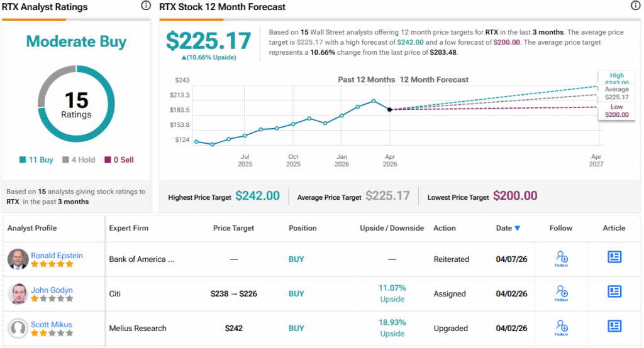Open Ronald Epstein's analyst profile link
The height and width of the screenshot is (348, 644).
(x=57, y=255)
